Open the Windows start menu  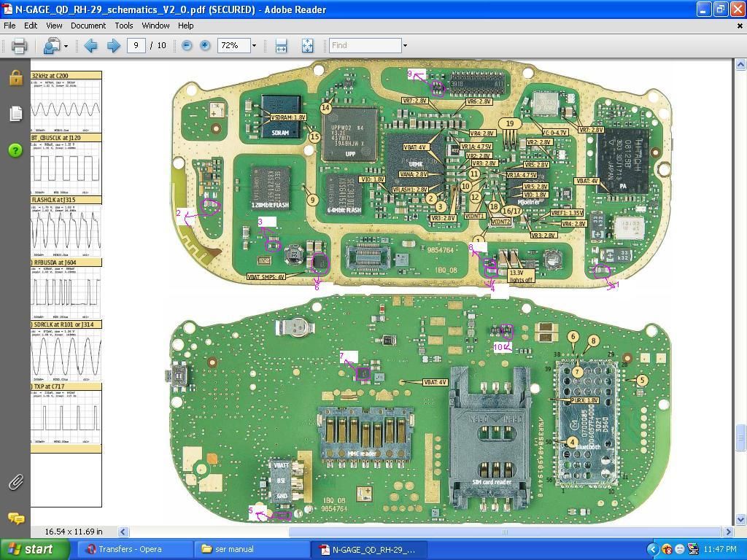34,550
